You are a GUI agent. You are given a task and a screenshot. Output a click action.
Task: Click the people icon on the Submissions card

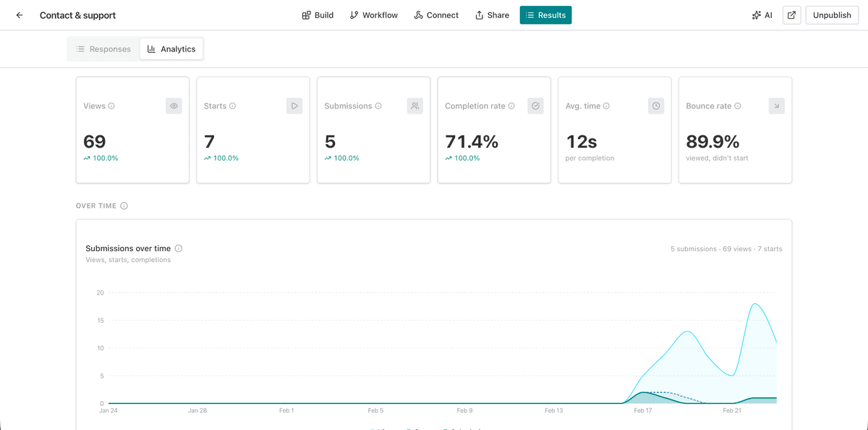pos(414,106)
